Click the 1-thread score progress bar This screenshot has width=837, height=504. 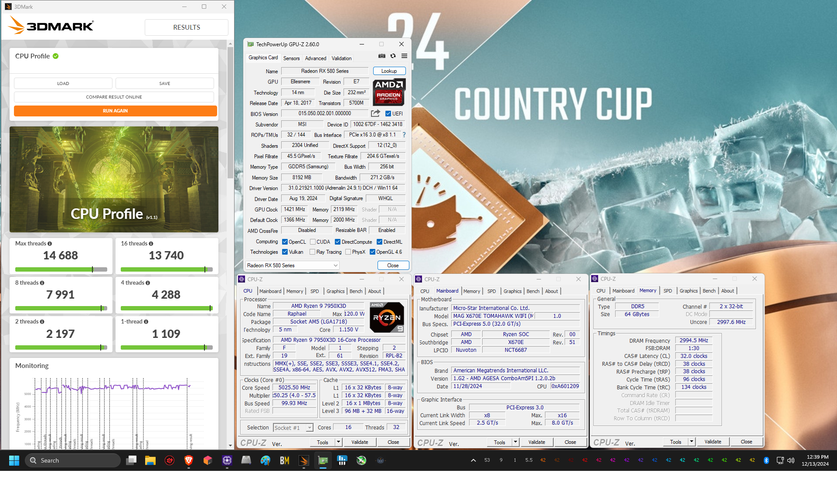coord(167,347)
